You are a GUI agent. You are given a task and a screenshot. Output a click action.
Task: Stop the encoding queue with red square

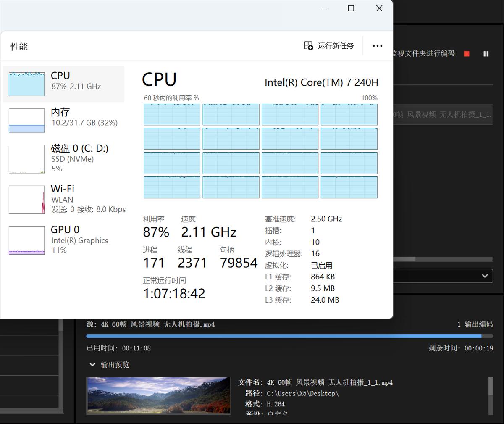(466, 54)
